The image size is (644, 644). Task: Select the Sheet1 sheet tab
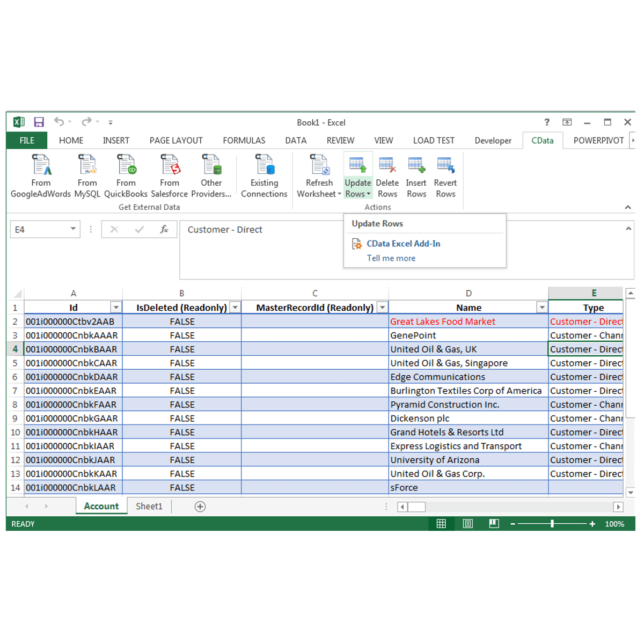149,506
